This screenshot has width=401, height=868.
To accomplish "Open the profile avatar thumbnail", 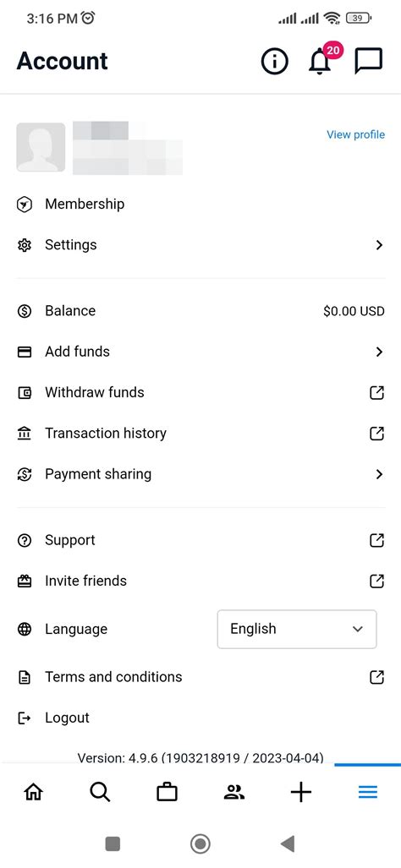I will 41,147.
